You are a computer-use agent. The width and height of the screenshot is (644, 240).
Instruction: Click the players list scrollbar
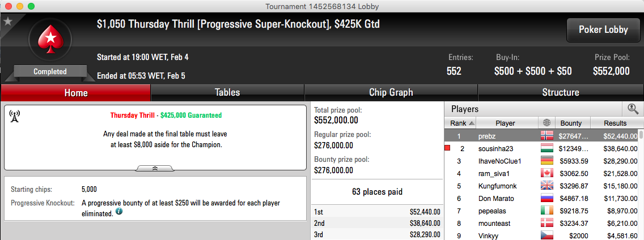(642, 185)
